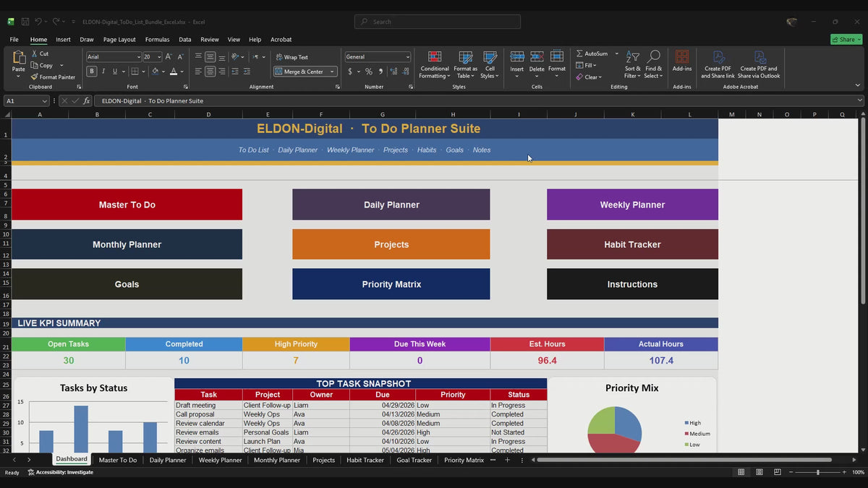Open the font size dropdown showing 20
The width and height of the screenshot is (868, 488).
[x=158, y=56]
